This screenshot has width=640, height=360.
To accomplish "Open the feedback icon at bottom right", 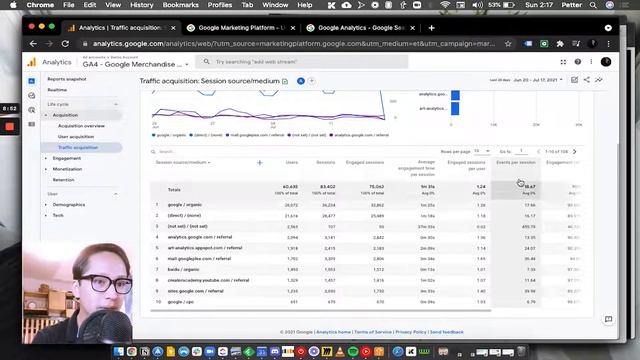I will [x=608, y=319].
